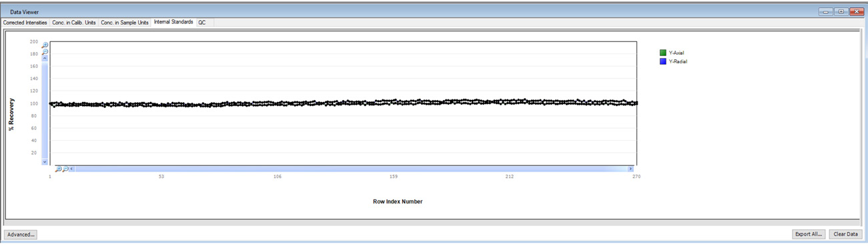Switch to the Corrected Intensities tab
This screenshot has height=246, width=868.
pos(25,22)
